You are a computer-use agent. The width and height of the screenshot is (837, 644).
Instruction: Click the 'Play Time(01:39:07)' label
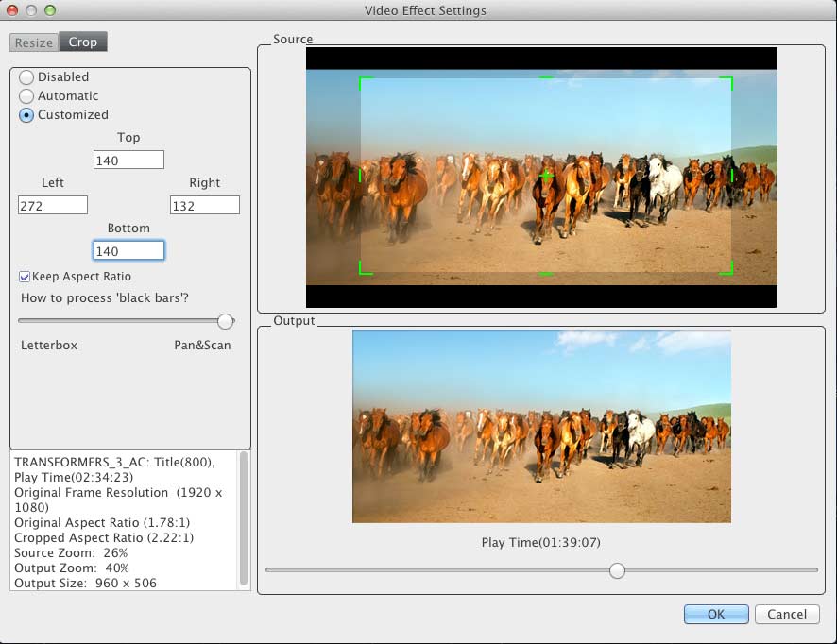point(540,543)
